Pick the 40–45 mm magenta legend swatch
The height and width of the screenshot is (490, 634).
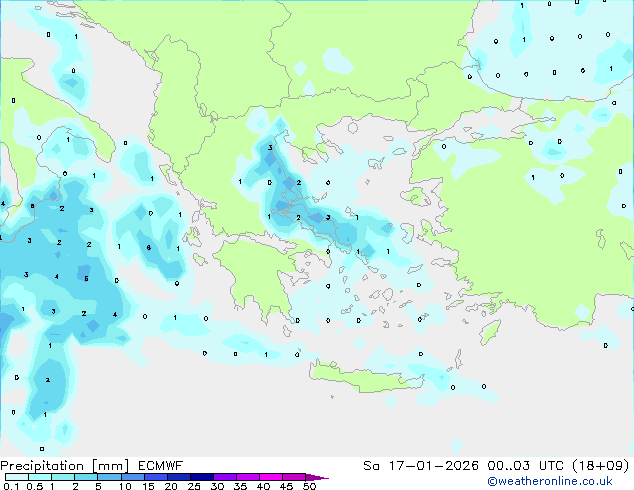(271, 477)
